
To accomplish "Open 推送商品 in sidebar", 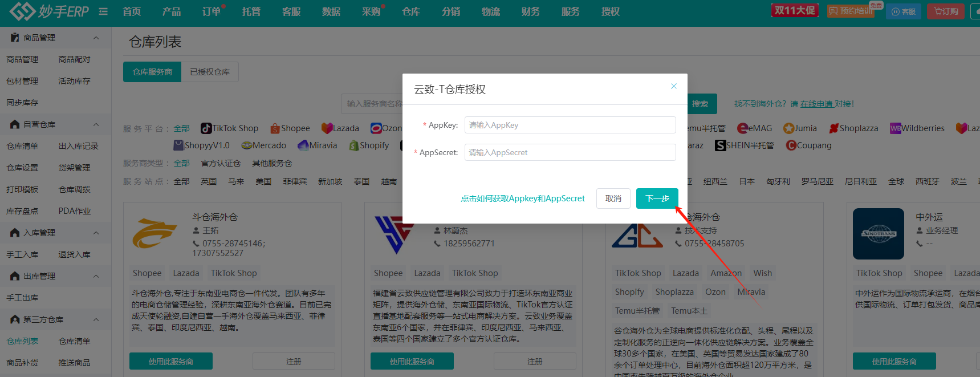I will (x=74, y=363).
